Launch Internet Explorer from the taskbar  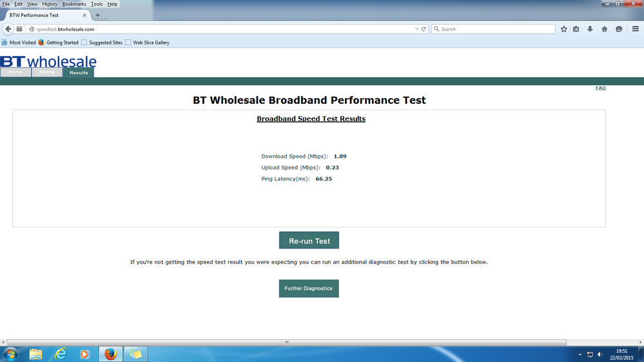tap(61, 354)
